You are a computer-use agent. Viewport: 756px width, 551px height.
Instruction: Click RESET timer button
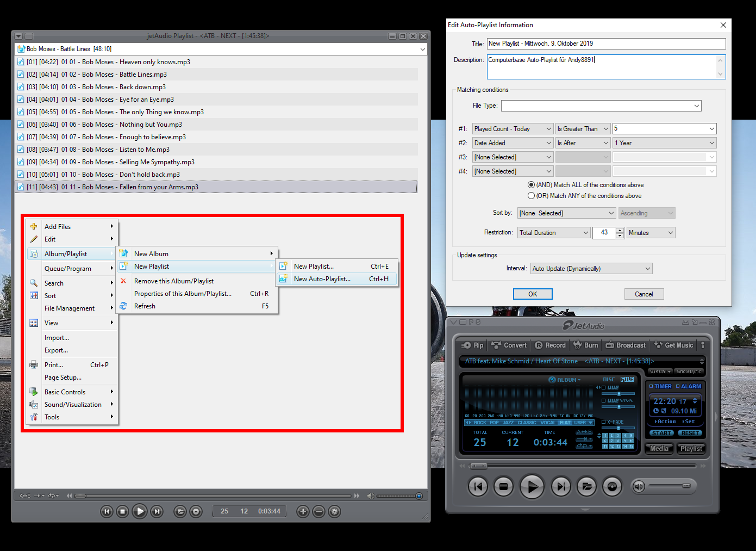pyautogui.click(x=690, y=433)
